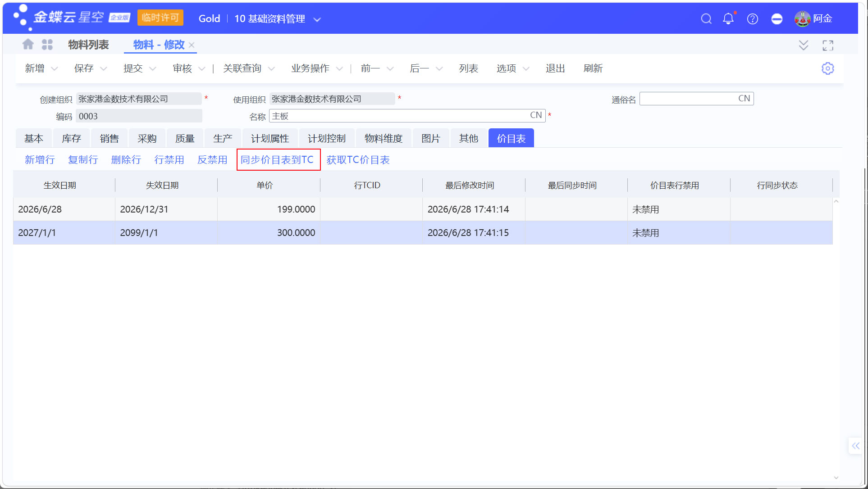Click the 列表 toolbar button

468,68
